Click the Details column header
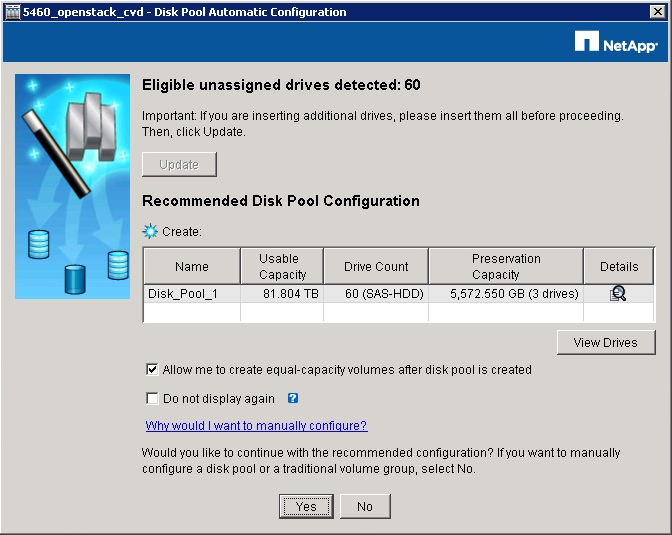 click(x=619, y=266)
